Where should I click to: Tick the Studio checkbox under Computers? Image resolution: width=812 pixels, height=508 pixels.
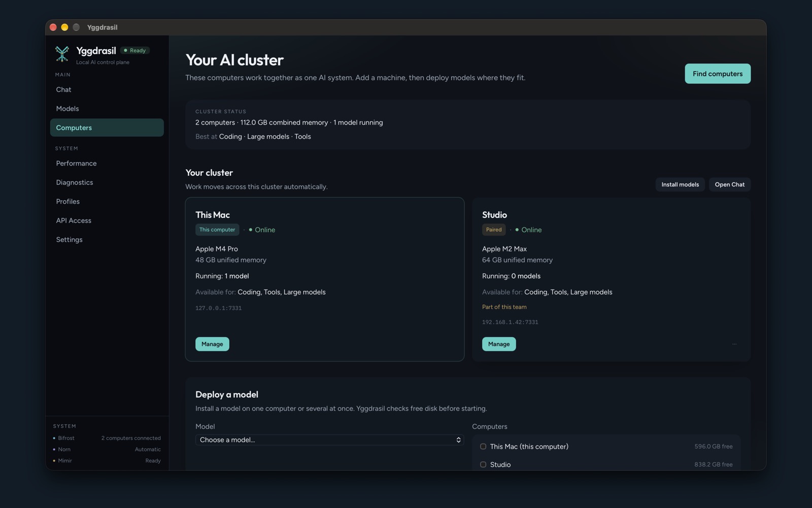483,464
